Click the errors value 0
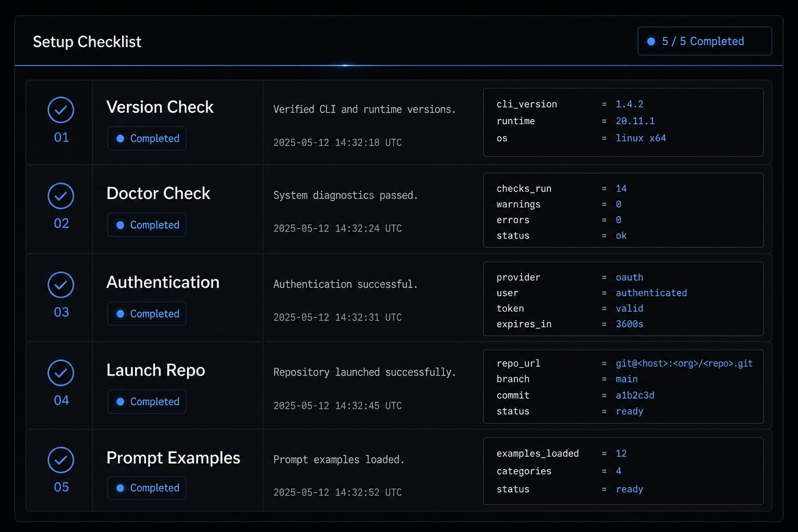798x532 pixels. click(618, 220)
